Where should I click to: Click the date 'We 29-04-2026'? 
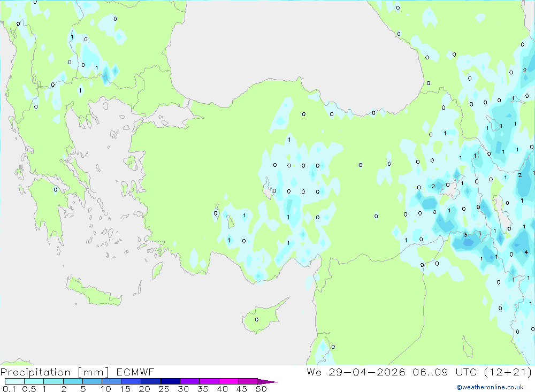356,372
